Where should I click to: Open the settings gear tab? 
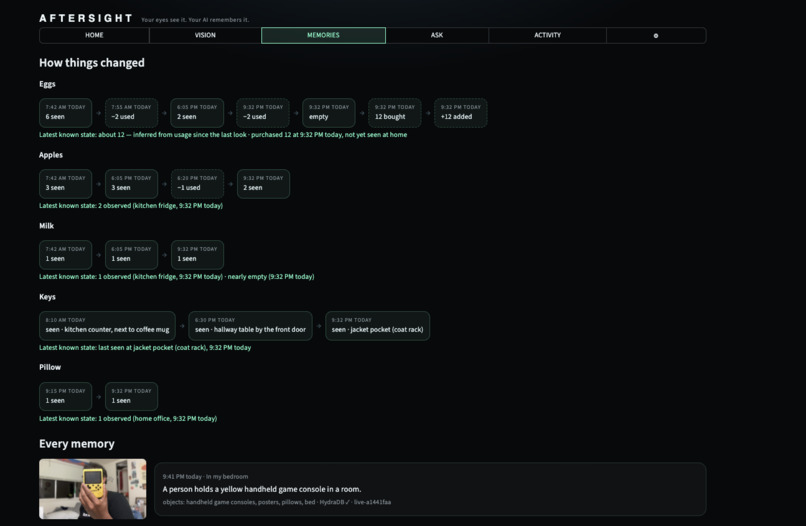click(x=656, y=35)
